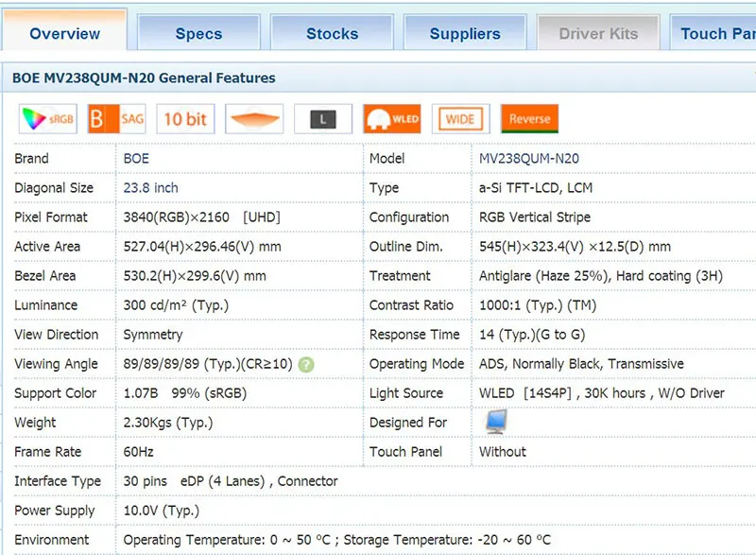Click the landscape L orientation icon

pyautogui.click(x=323, y=118)
